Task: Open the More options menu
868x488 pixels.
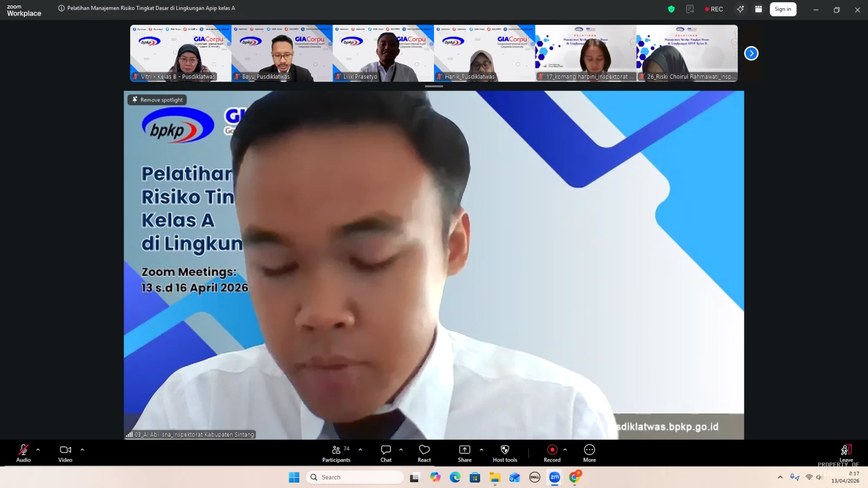Action: tap(589, 453)
